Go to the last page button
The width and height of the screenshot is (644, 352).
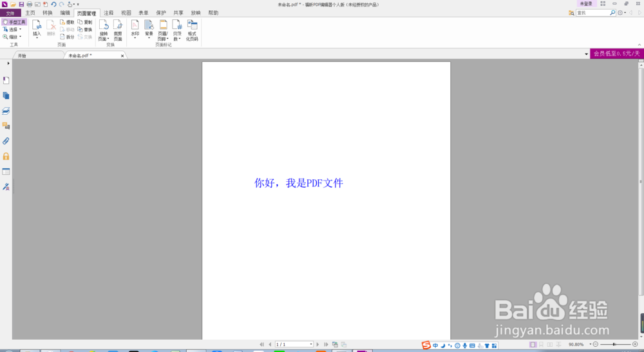point(326,345)
